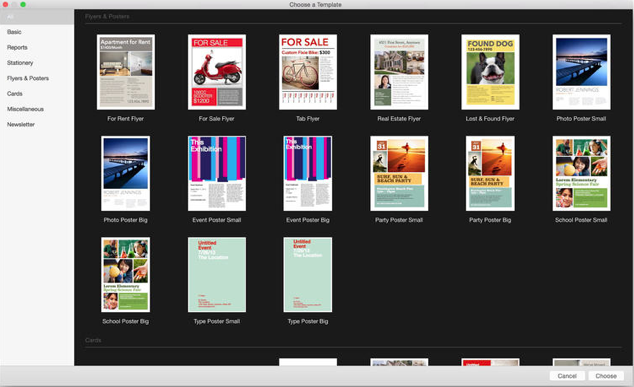Select the All category at top of sidebar
The image size is (634, 387).
point(37,17)
